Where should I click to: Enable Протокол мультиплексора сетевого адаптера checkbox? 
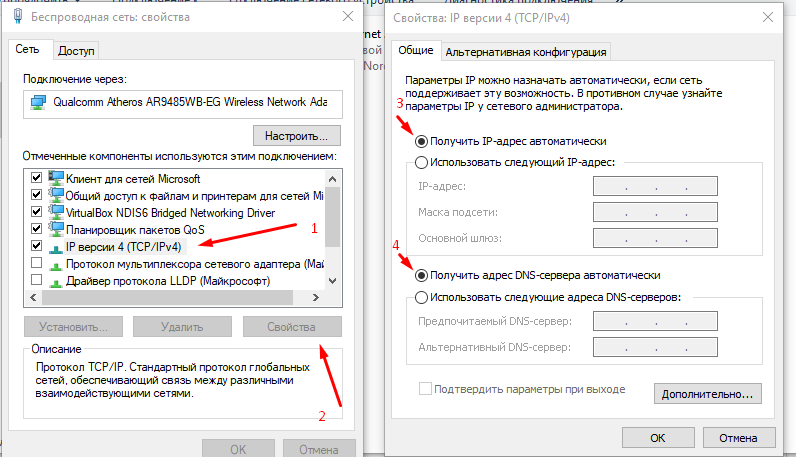37,263
